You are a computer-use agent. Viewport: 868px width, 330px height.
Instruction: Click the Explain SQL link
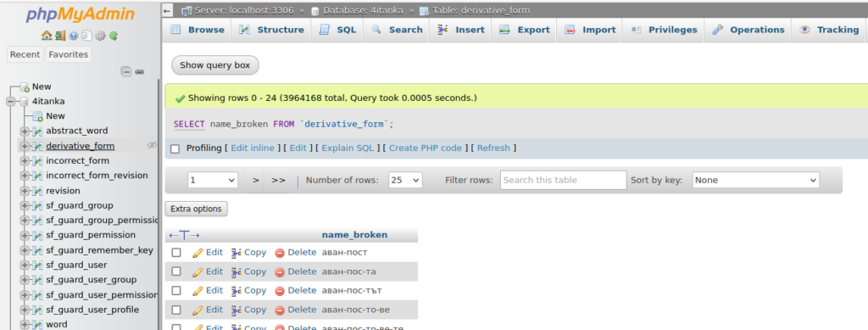point(348,148)
